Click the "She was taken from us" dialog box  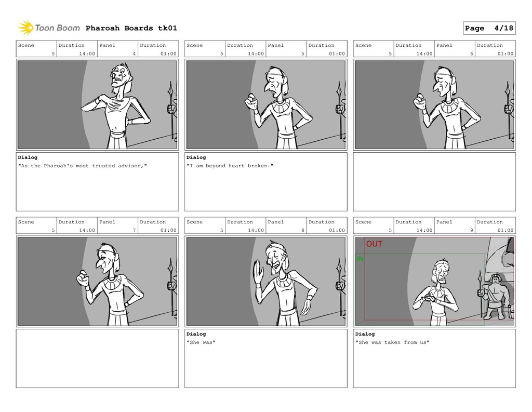pos(434,358)
